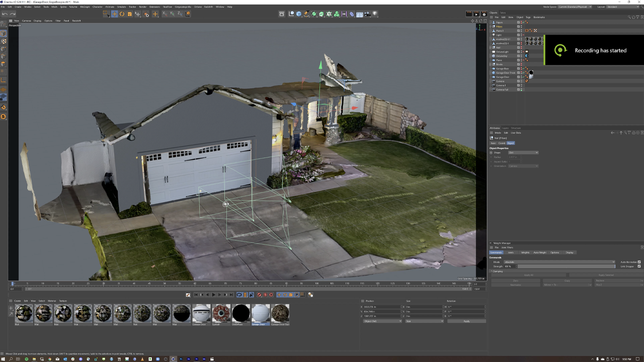Click the Undo arrow icon
Screen dimensions: 644x362
[5, 14]
